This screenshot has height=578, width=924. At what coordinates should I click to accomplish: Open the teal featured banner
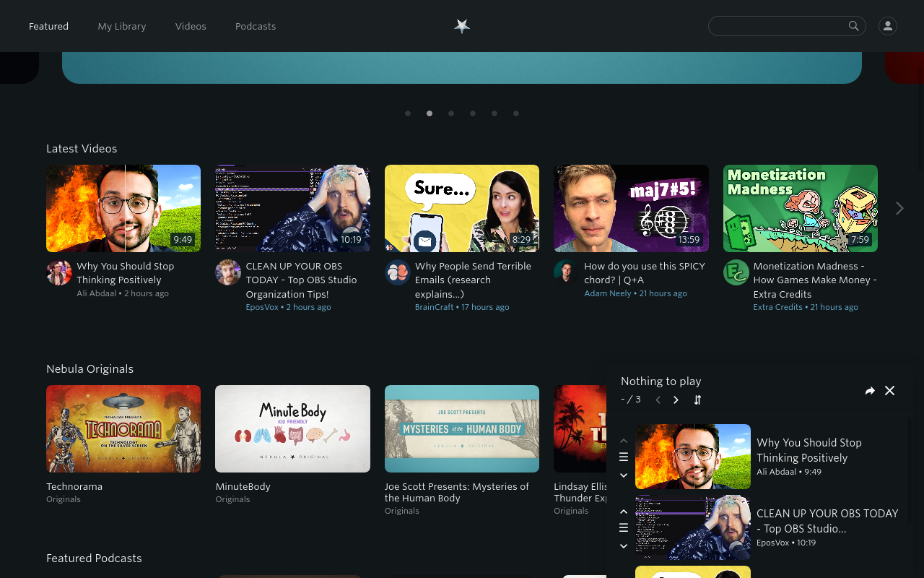(x=462, y=67)
